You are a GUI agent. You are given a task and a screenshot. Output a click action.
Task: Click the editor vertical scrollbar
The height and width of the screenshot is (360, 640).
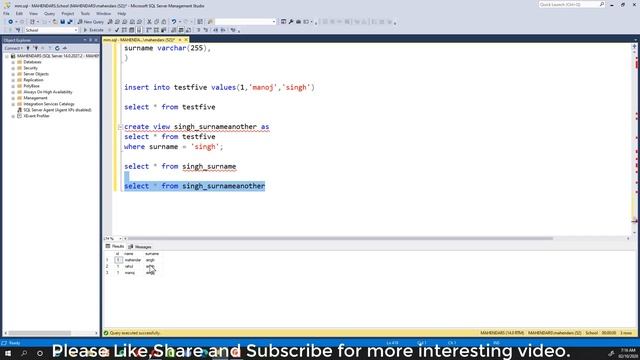point(634,139)
